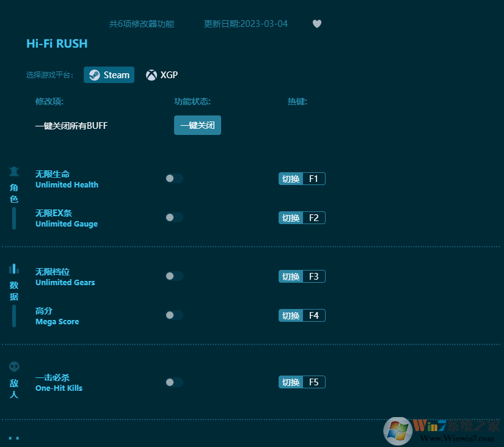Toggle Unlimited Gauge switch

174,217
